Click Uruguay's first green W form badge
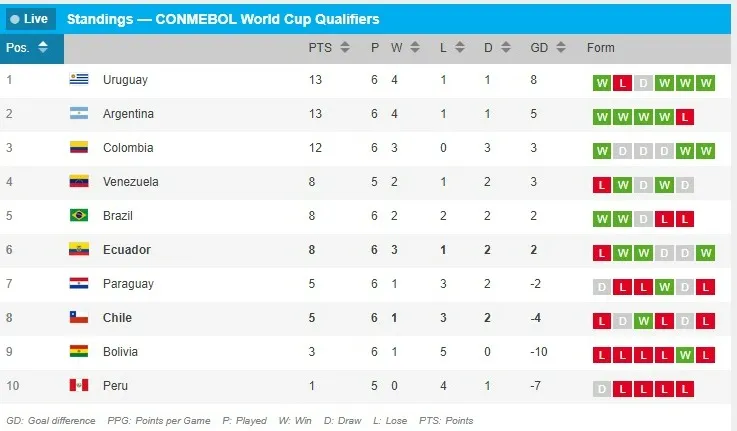Image resolution: width=737 pixels, height=431 pixels. [602, 83]
